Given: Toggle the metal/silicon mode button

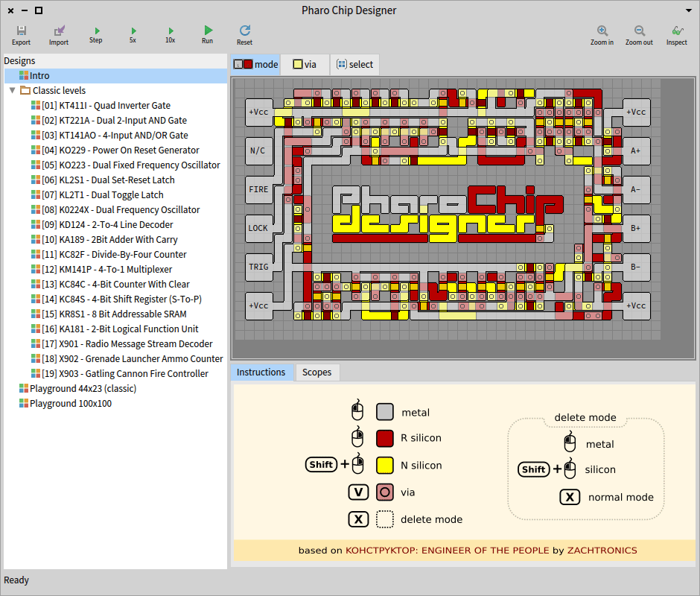Looking at the screenshot, I should [x=256, y=64].
